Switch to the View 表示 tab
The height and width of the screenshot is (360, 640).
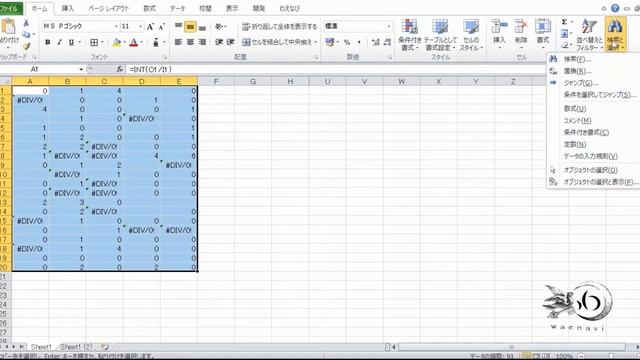tap(232, 8)
